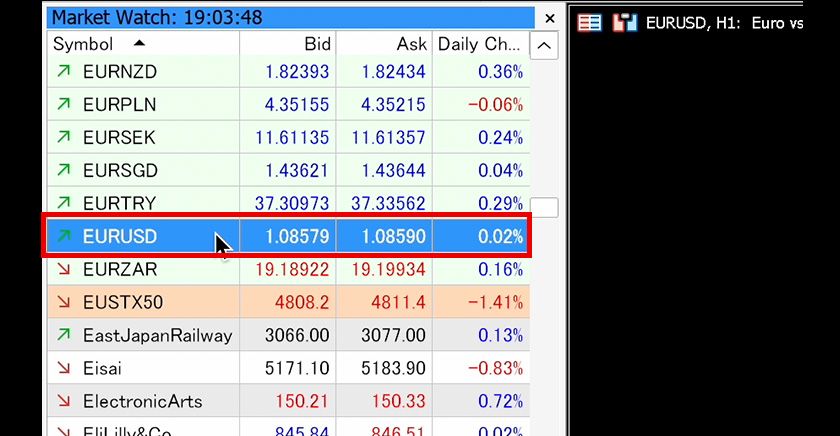Viewport: 840px width, 436px height.
Task: Select the EURSGD symbol row
Action: (x=288, y=170)
